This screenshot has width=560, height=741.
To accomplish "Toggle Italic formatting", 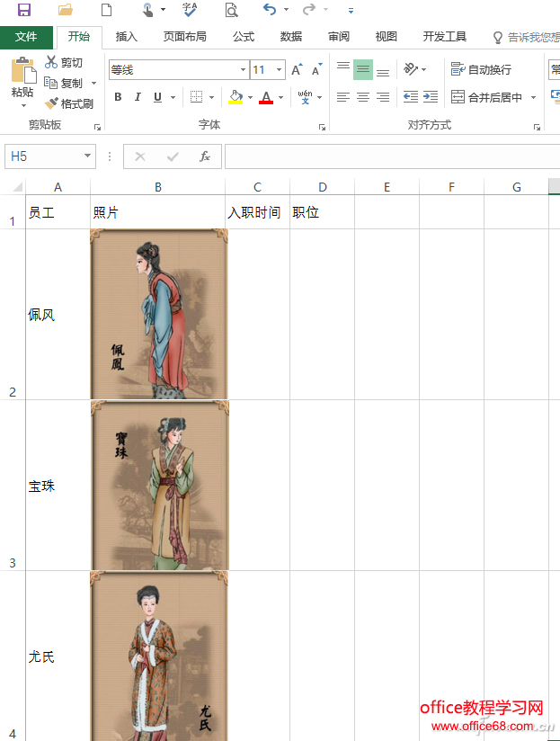I will [x=138, y=97].
